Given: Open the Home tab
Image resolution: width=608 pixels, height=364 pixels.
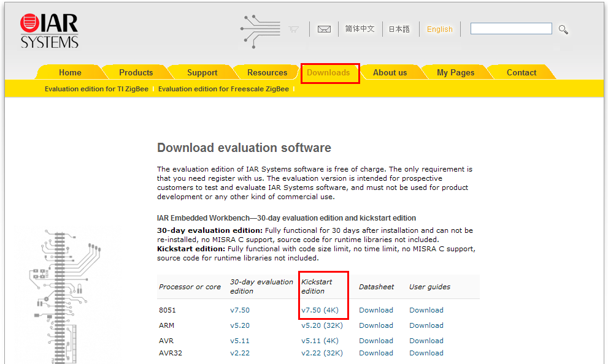Looking at the screenshot, I should 70,72.
